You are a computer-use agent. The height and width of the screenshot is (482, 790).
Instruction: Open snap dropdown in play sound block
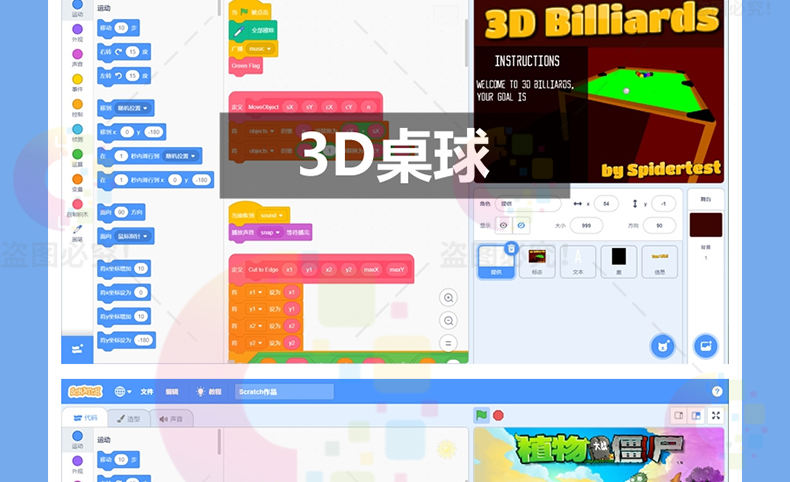tap(270, 232)
